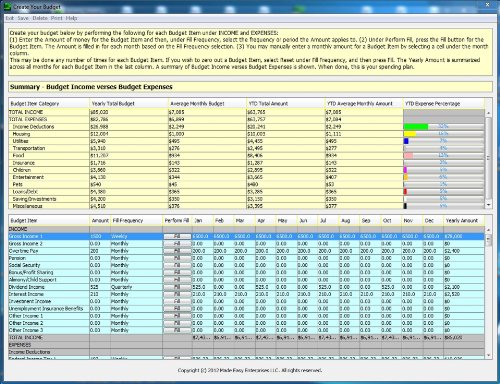500x384 pixels.
Task: Select the Saving/Investments summary row
Action: (x=247, y=199)
